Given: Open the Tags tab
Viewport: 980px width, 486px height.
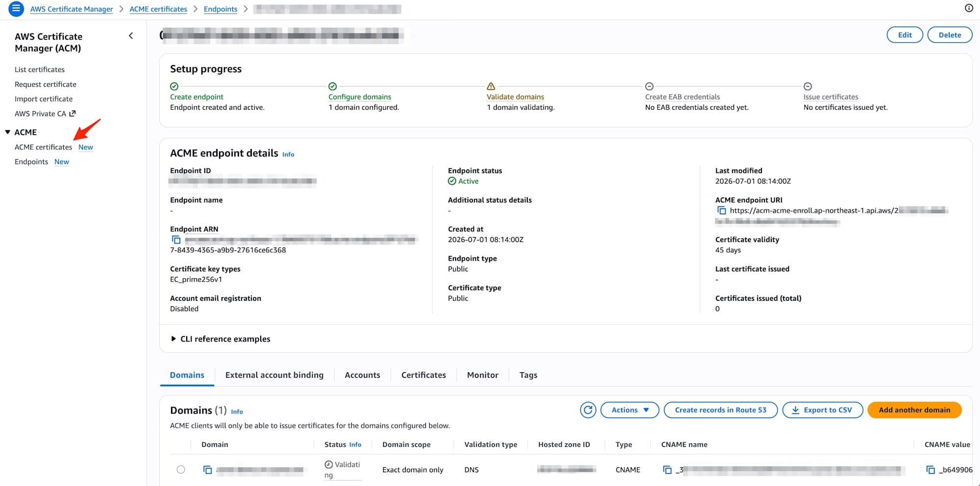Looking at the screenshot, I should click(528, 375).
